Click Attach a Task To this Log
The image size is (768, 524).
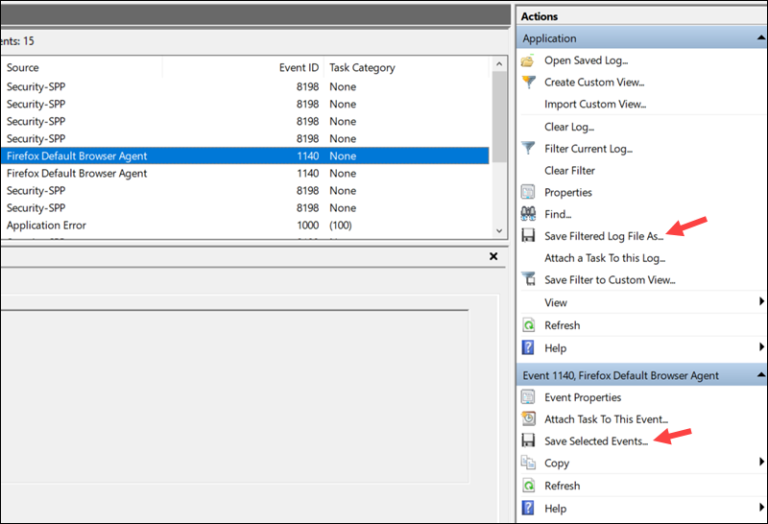click(x=605, y=258)
